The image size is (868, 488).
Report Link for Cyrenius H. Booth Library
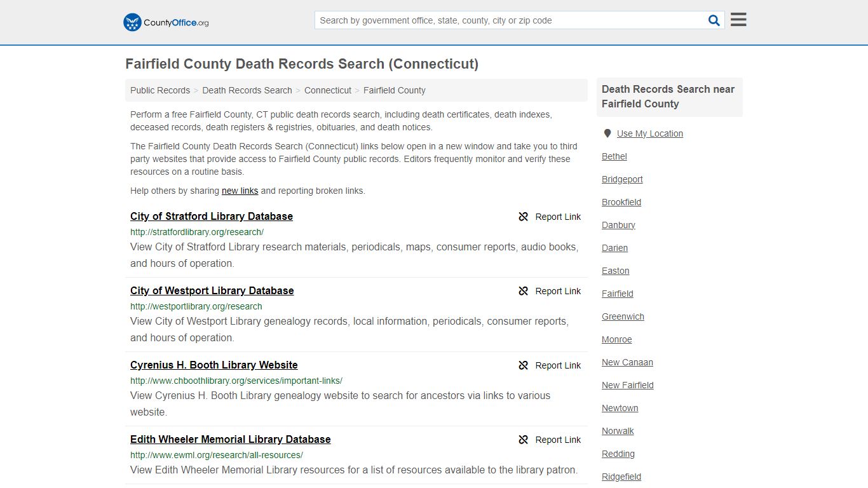pyautogui.click(x=558, y=365)
